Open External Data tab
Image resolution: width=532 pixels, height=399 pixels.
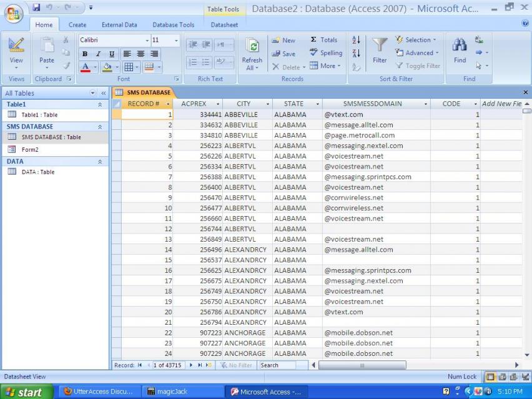[119, 25]
